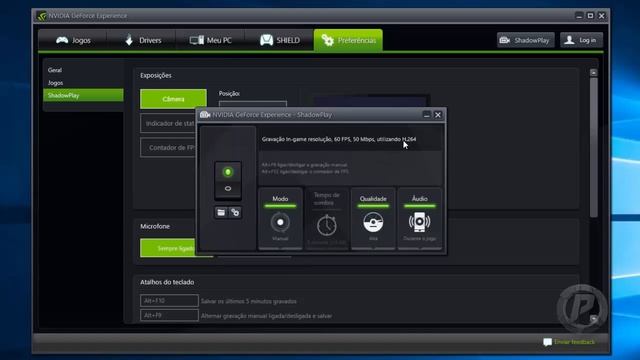Click the NVIDIA logo in title bar
The height and width of the screenshot is (360, 640).
pyautogui.click(x=41, y=16)
